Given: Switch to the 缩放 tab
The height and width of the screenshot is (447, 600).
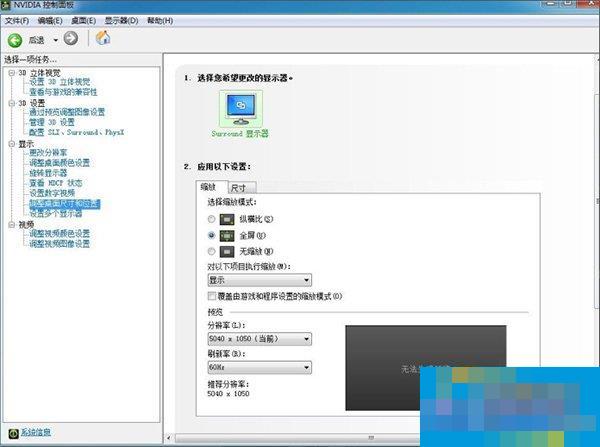Looking at the screenshot, I should pyautogui.click(x=211, y=187).
